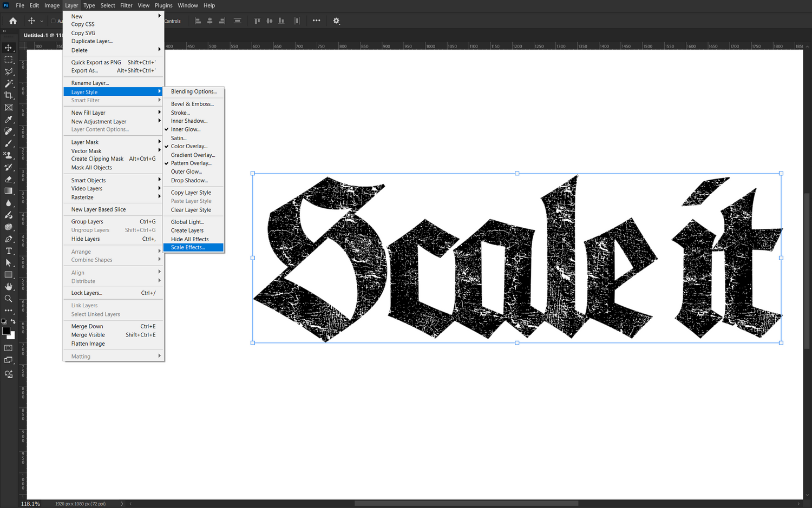The height and width of the screenshot is (508, 812).
Task: Toggle the Inner Glow layer effect
Action: click(186, 130)
